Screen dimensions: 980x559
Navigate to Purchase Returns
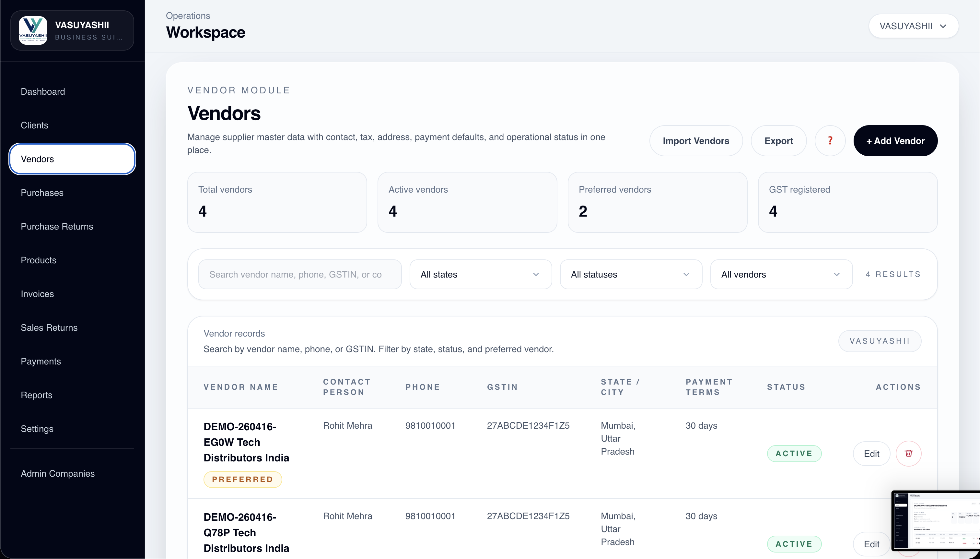(x=72, y=227)
